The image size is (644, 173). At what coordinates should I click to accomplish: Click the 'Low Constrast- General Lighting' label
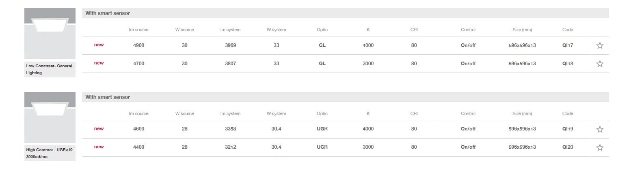[x=49, y=69]
